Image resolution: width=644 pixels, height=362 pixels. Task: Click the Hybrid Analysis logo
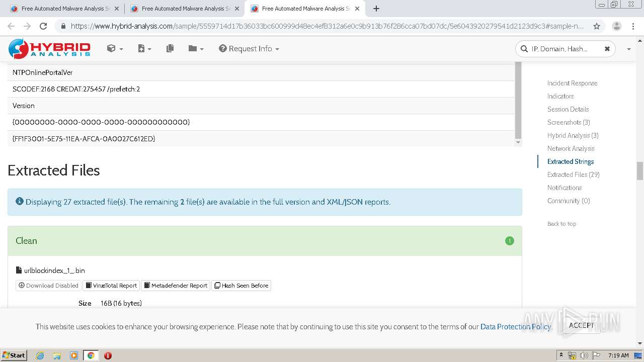49,49
